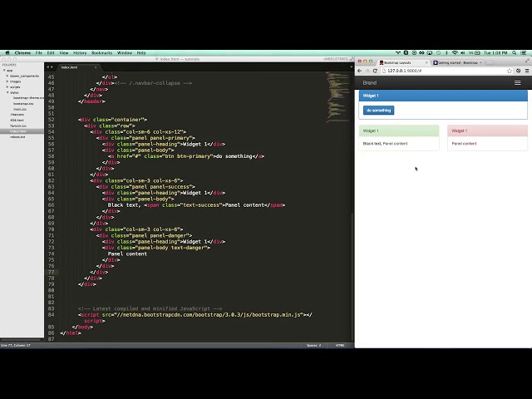This screenshot has width=532, height=399.
Task: Click the extension icon beside the bookmark star
Action: tap(518, 71)
